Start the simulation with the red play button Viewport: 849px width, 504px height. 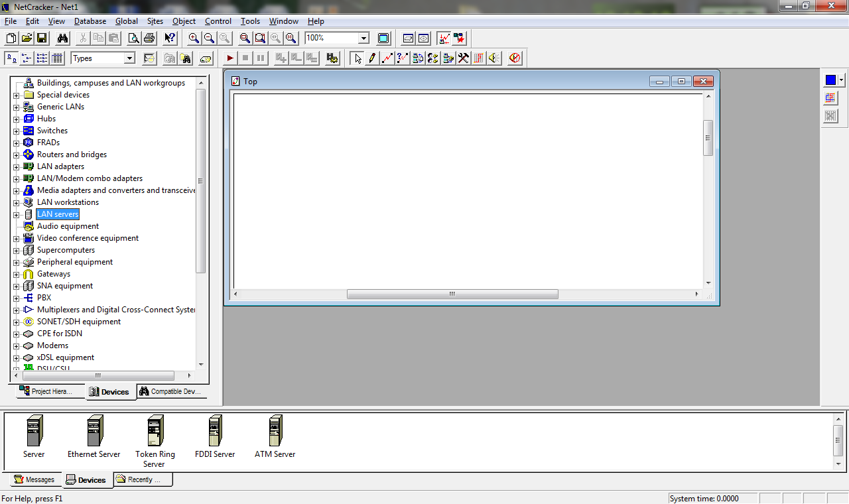[229, 58]
